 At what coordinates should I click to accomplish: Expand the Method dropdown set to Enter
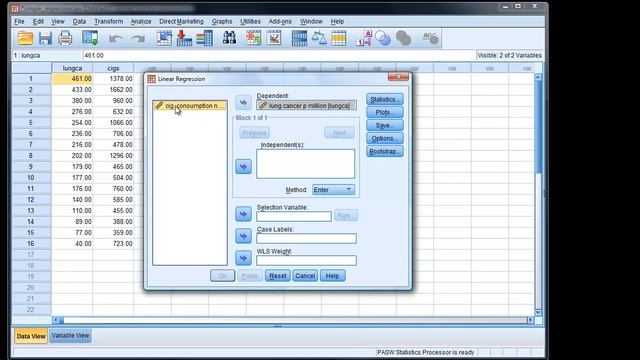[333, 190]
